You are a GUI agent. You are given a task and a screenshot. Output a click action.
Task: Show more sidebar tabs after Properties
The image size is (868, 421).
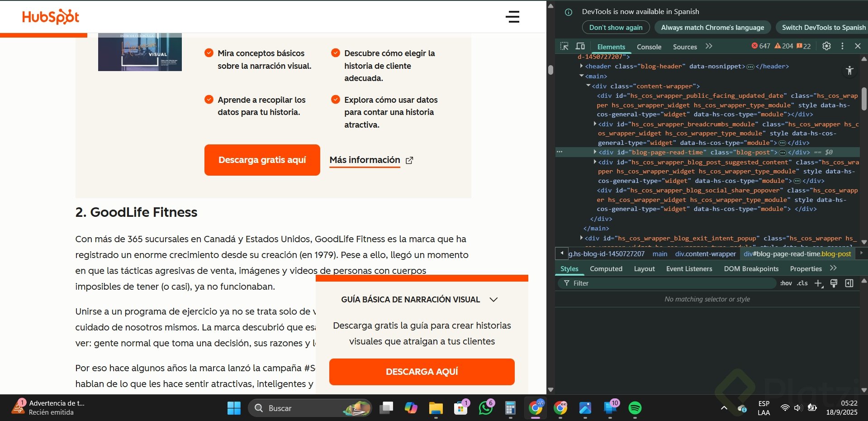point(833,268)
